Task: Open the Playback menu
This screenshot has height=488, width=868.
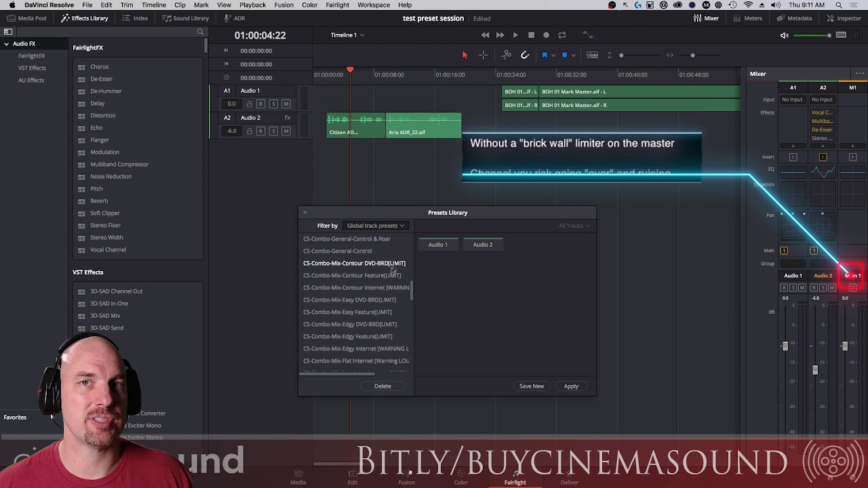Action: [x=252, y=5]
